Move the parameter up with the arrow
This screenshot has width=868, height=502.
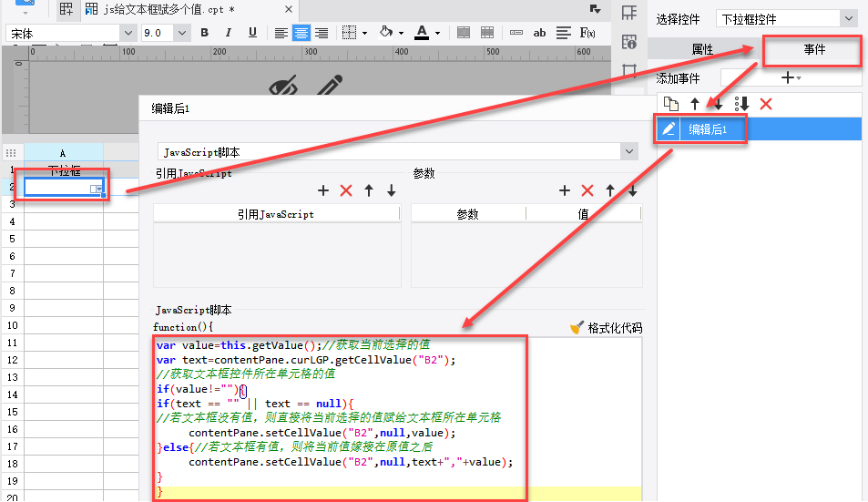[x=610, y=191]
